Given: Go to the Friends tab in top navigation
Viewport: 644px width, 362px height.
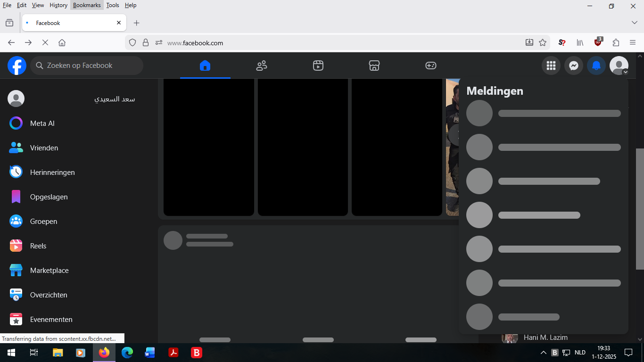Looking at the screenshot, I should point(262,66).
